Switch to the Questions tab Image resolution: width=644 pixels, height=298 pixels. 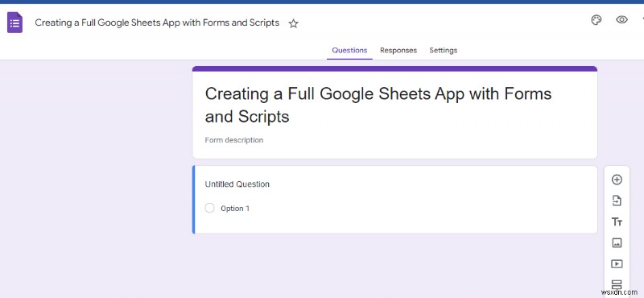pos(349,50)
